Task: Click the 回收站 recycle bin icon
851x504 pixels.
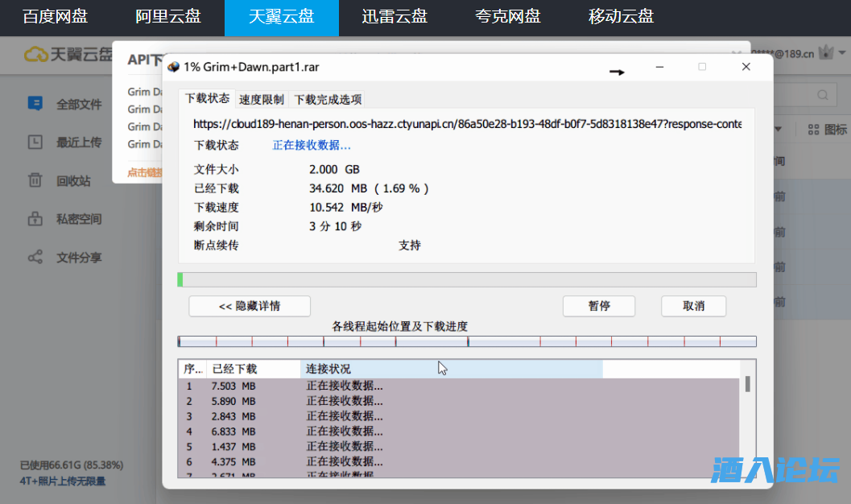Action: (x=35, y=180)
